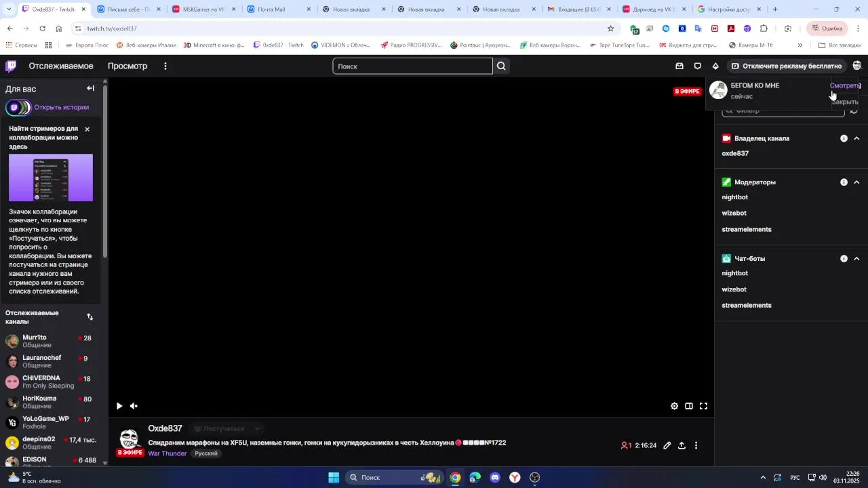Open the Chrome extensions puzzle icon
868x488 pixels.
764,28
